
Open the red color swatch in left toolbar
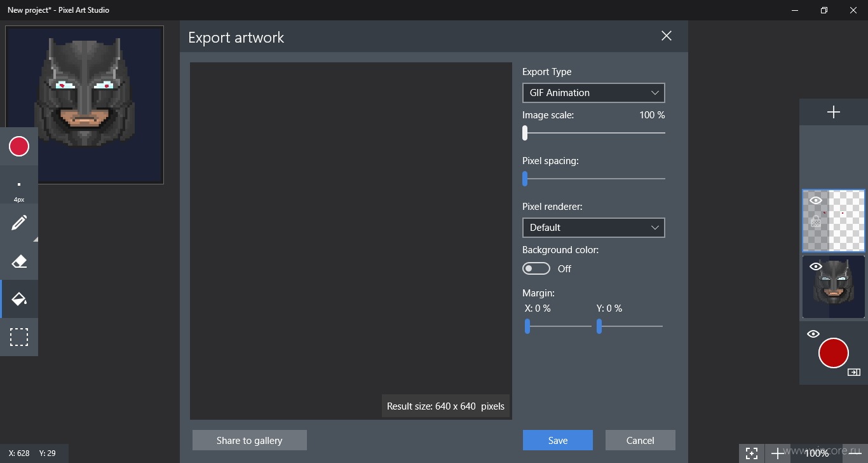coord(19,147)
